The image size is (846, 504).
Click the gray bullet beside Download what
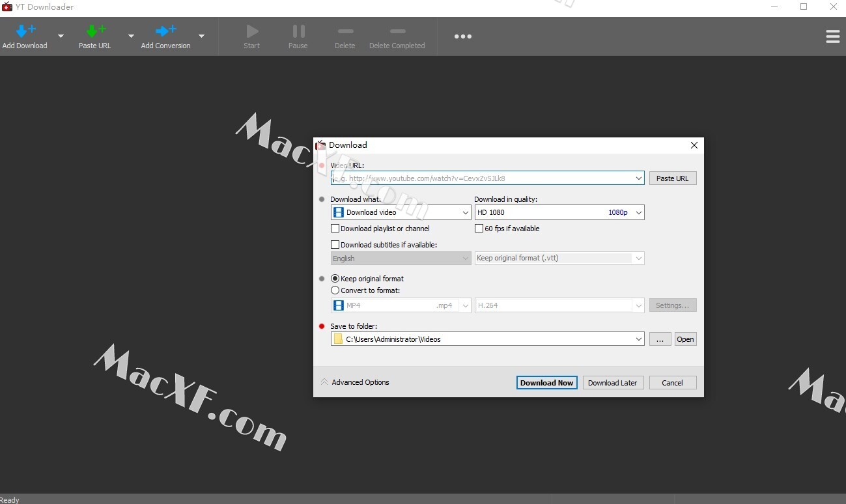(322, 199)
